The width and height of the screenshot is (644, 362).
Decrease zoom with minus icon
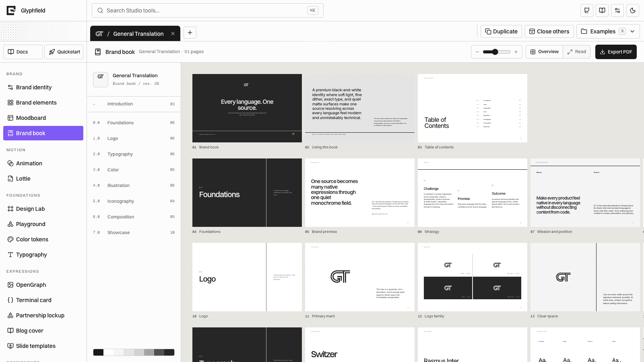coord(477,52)
